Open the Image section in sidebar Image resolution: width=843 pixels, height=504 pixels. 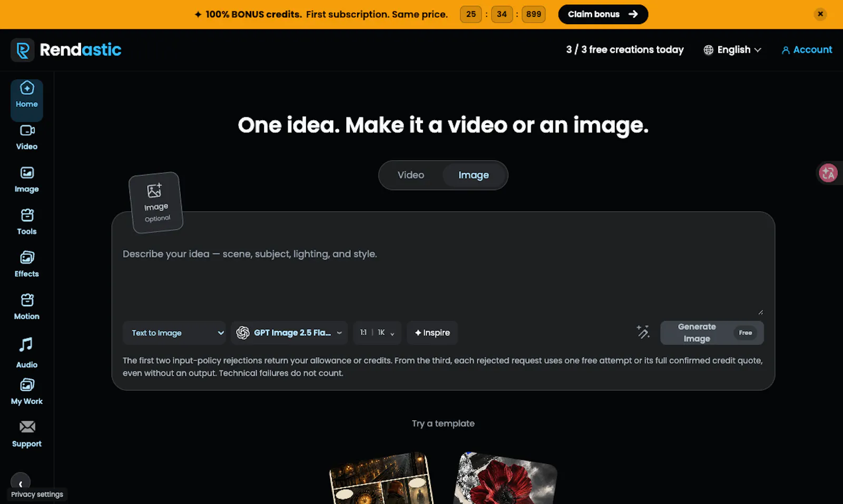(x=27, y=180)
